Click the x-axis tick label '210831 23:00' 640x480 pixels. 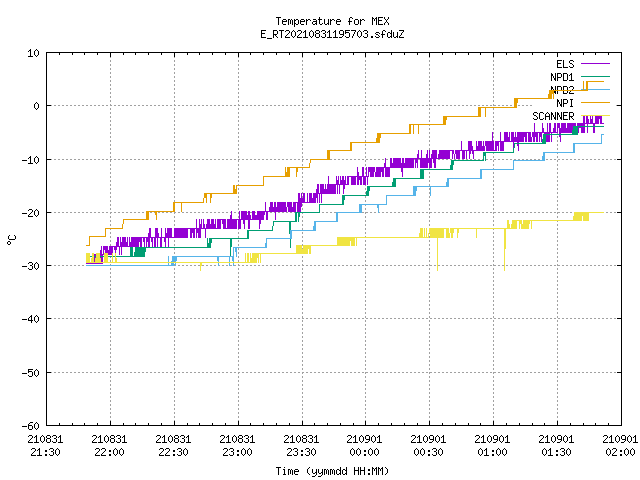pos(238,446)
